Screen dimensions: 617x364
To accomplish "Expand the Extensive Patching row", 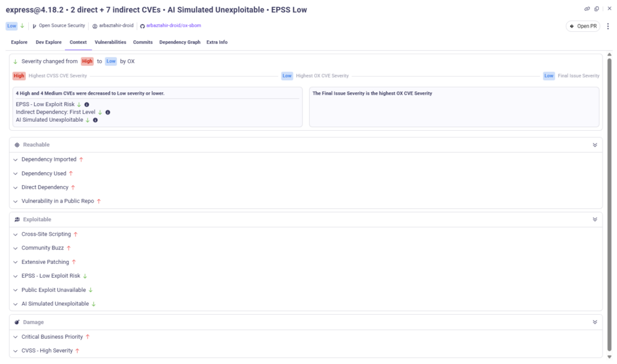I will click(15, 262).
